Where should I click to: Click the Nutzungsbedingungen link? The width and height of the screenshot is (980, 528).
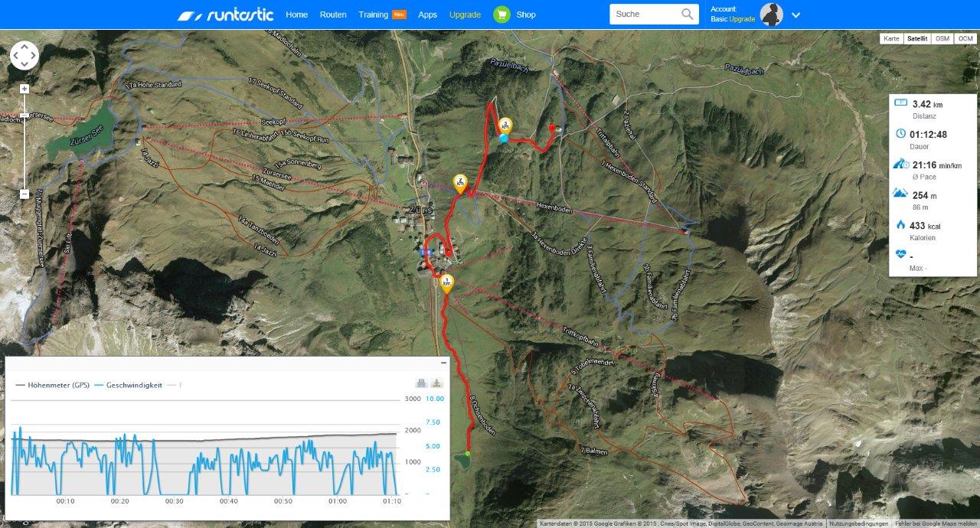click(862, 523)
